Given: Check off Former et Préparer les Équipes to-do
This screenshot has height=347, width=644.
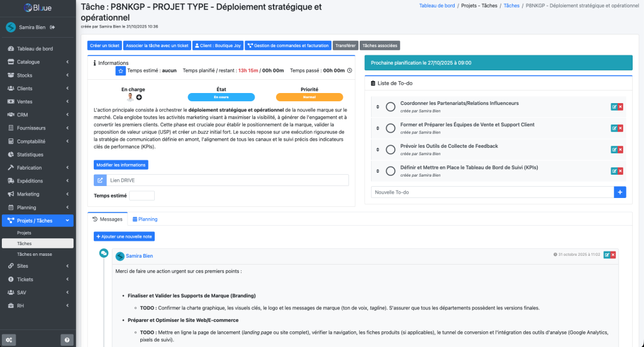Looking at the screenshot, I should point(391,128).
